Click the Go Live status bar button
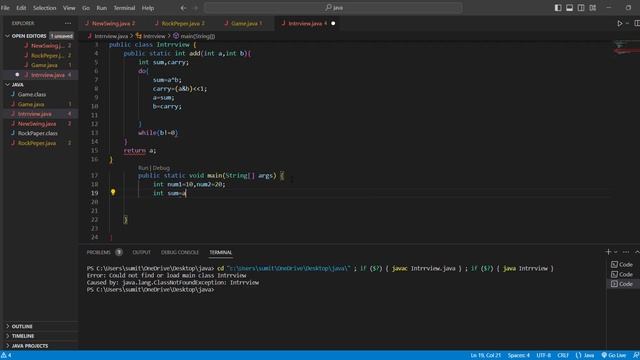The image size is (640, 360). coord(613,356)
